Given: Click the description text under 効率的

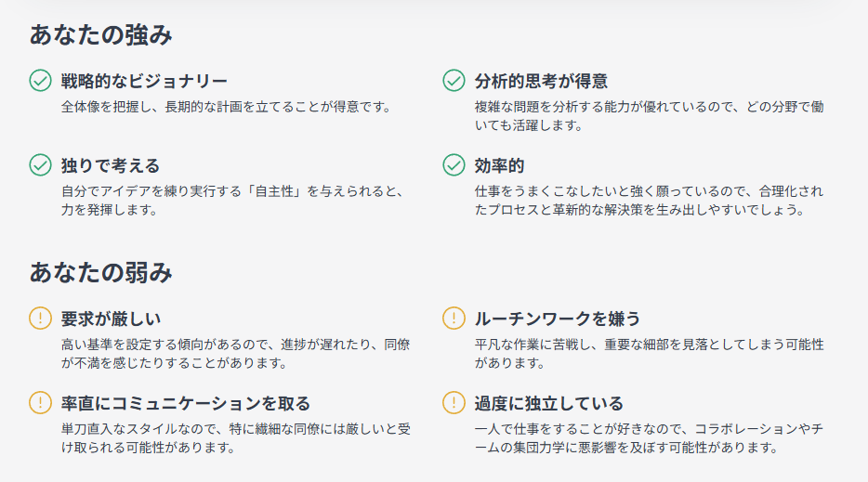Looking at the screenshot, I should [648, 201].
